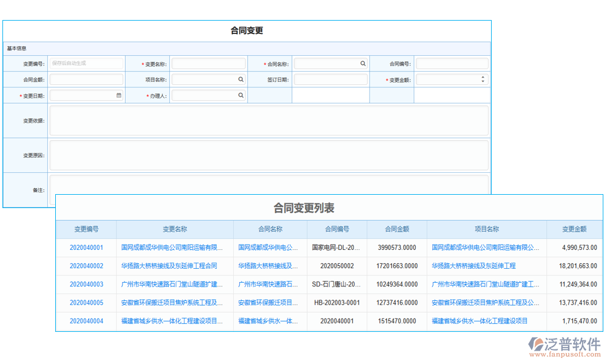The image size is (607, 364).
Task: Open the 办理人 lookup magnifier icon
Action: pyautogui.click(x=240, y=95)
